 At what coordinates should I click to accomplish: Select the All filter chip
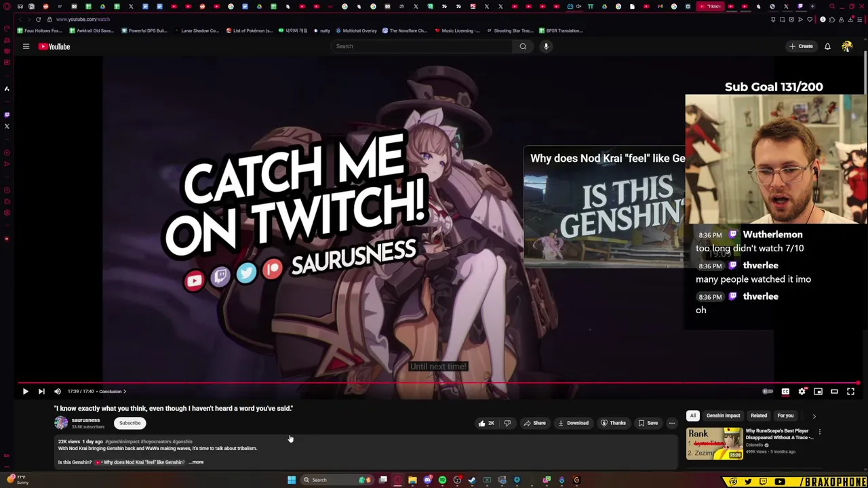tap(693, 415)
